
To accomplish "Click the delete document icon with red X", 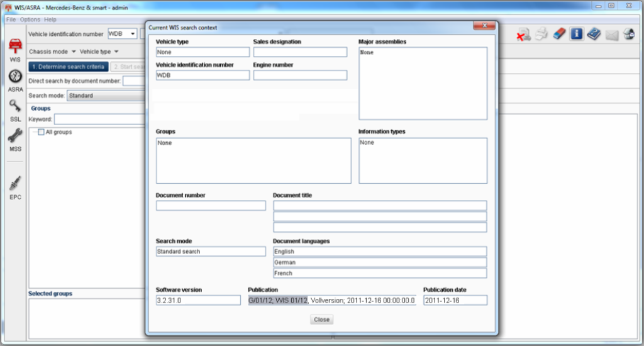I will [523, 35].
